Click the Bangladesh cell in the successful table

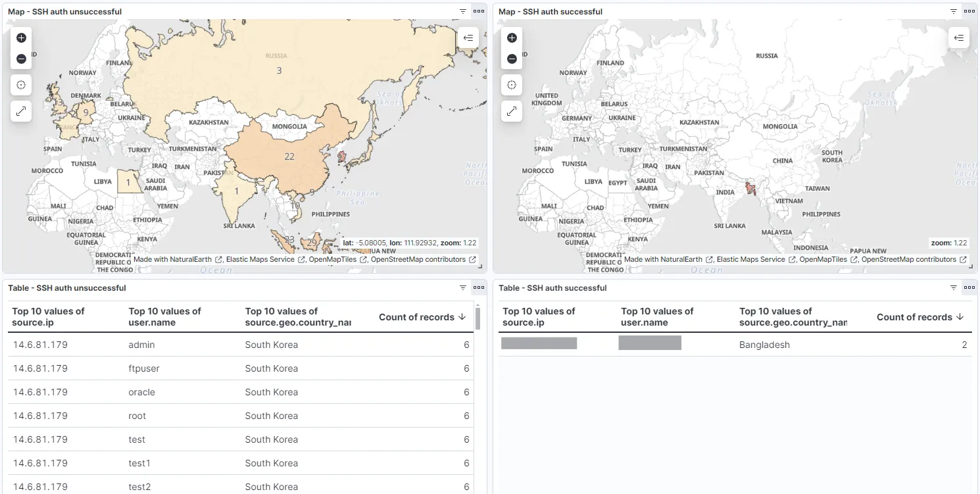(764, 344)
